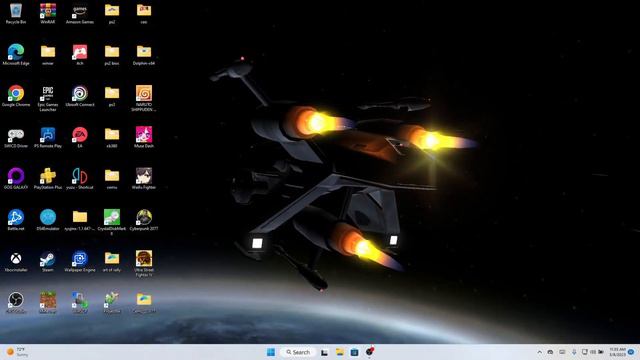Open the Windows Start menu
The image size is (640, 360).
point(271,352)
